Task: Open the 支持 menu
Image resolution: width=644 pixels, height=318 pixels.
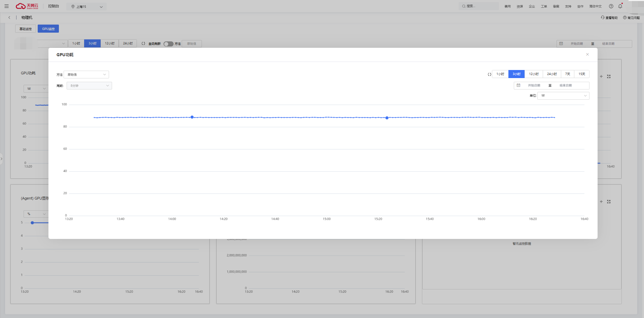Action: tap(568, 6)
